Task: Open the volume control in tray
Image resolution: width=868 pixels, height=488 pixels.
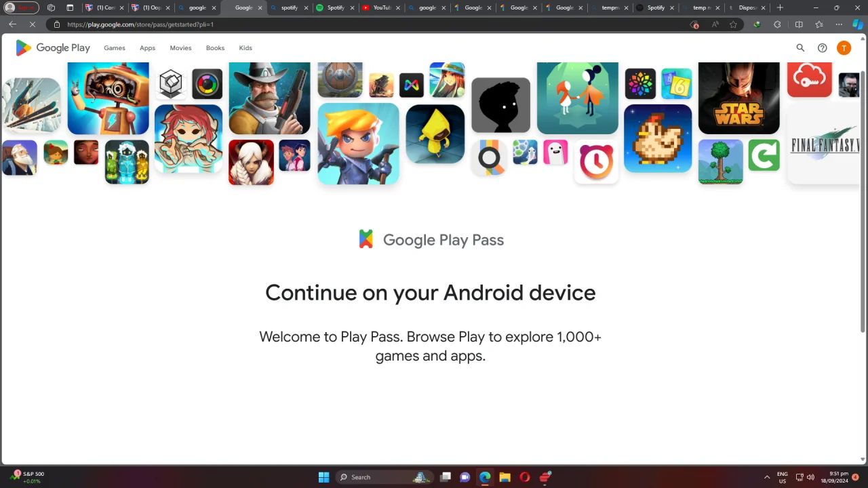Action: 810,477
